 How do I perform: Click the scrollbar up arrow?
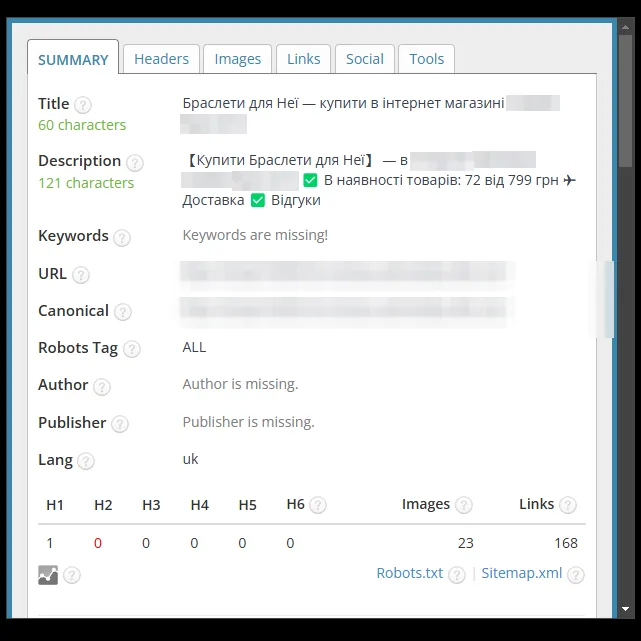[625, 27]
